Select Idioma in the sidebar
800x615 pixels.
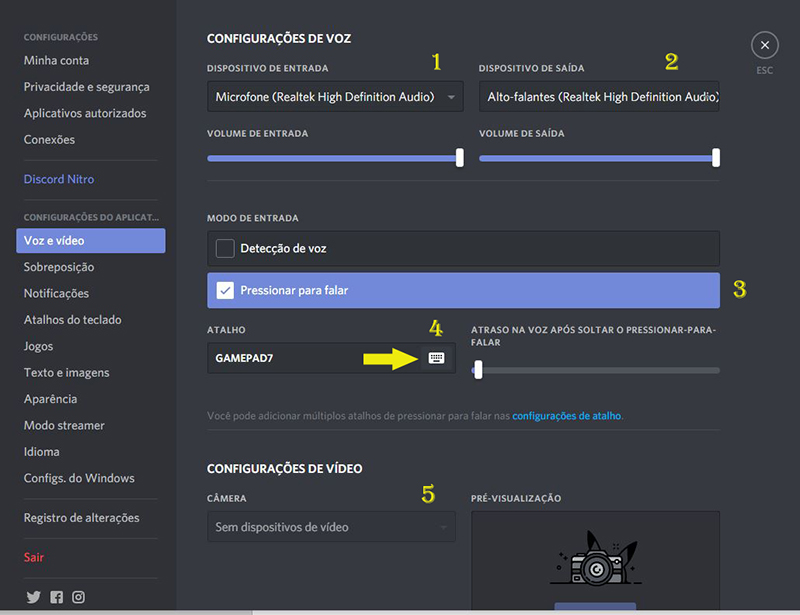pos(41,452)
